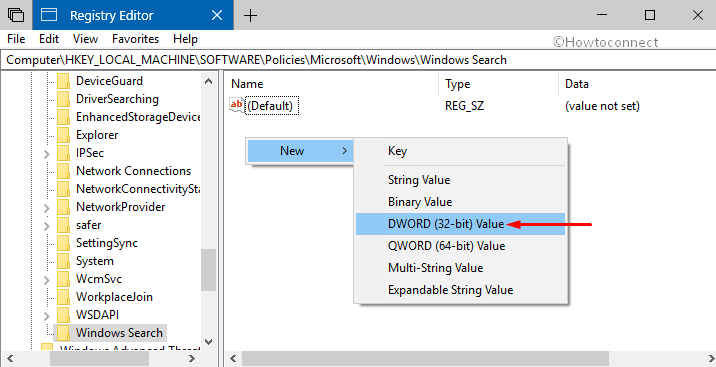
Task: Select the (Default) value entry
Action: tap(272, 106)
